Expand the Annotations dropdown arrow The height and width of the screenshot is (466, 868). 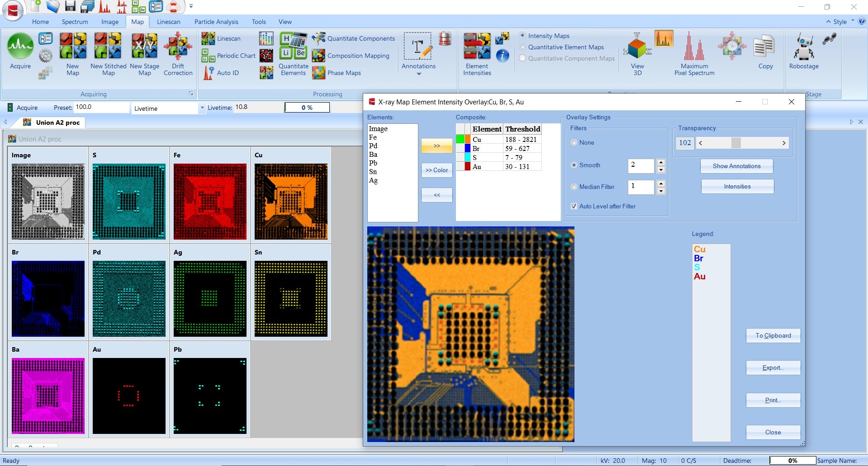[x=418, y=74]
